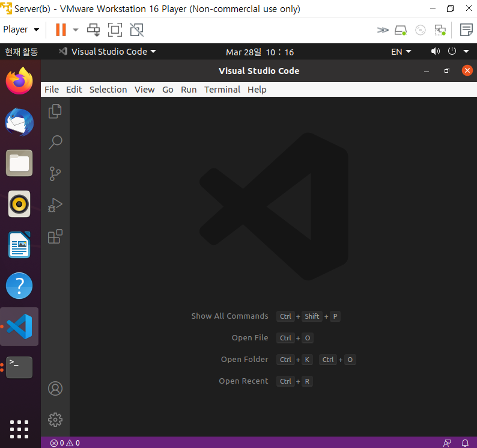This screenshot has width=477, height=448.
Task: Open the clock and calendar in top bar
Action: point(260,52)
